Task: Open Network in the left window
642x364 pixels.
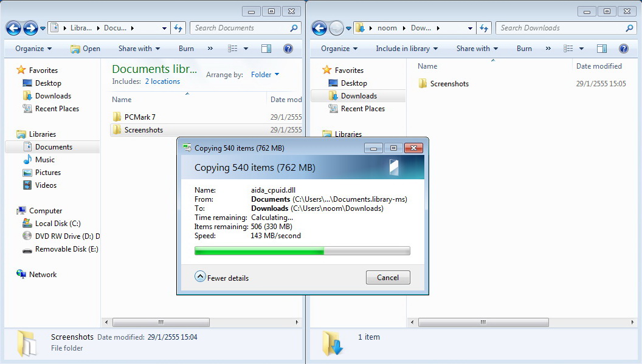Action: pos(43,274)
